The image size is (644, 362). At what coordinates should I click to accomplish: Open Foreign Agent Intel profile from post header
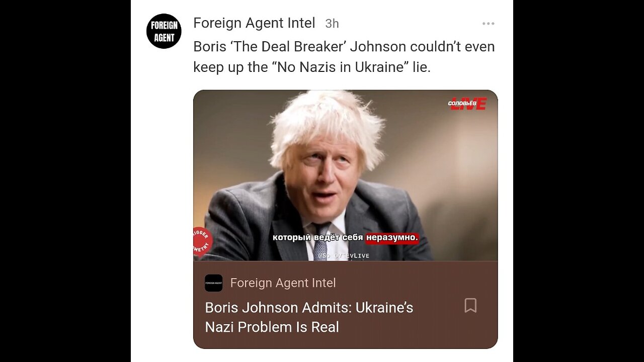pos(254,23)
